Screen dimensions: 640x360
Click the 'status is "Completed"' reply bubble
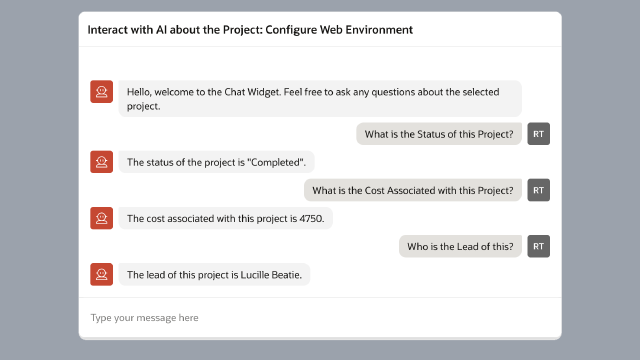coord(216,162)
